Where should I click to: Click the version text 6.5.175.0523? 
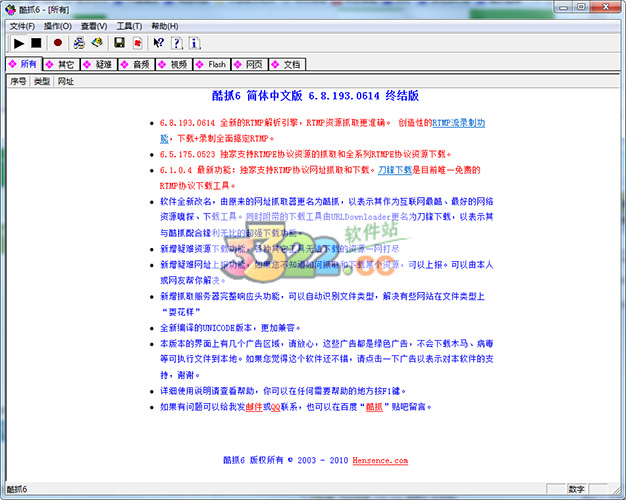pyautogui.click(x=187, y=155)
